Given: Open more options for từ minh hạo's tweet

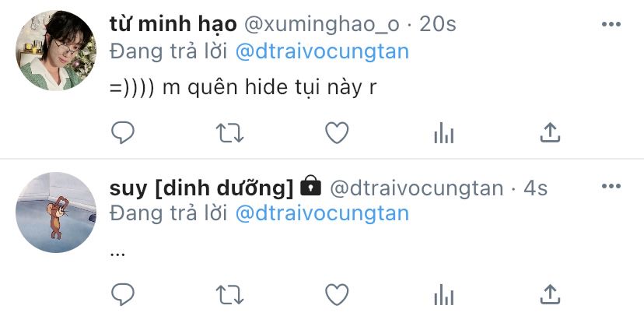Looking at the screenshot, I should (611, 24).
